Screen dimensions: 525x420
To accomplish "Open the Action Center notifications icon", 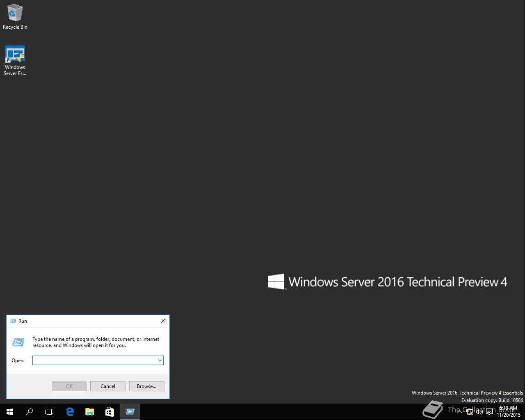I will tap(489, 412).
